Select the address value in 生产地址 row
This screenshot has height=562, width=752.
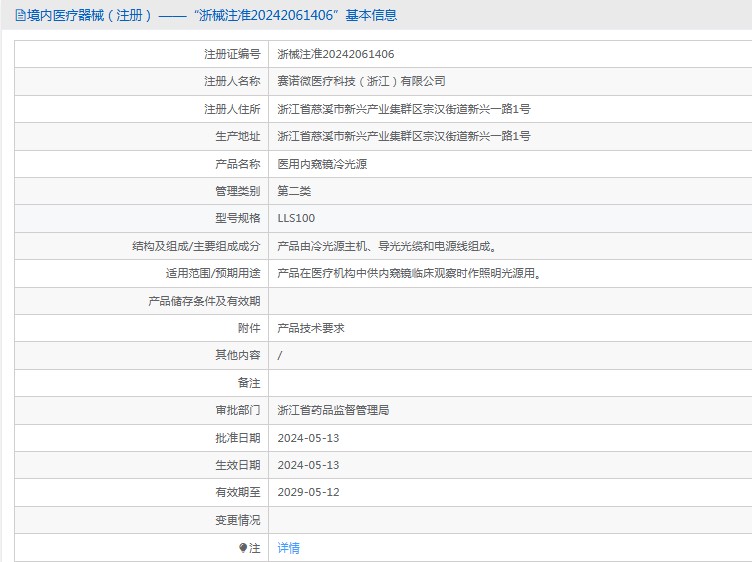click(x=404, y=136)
